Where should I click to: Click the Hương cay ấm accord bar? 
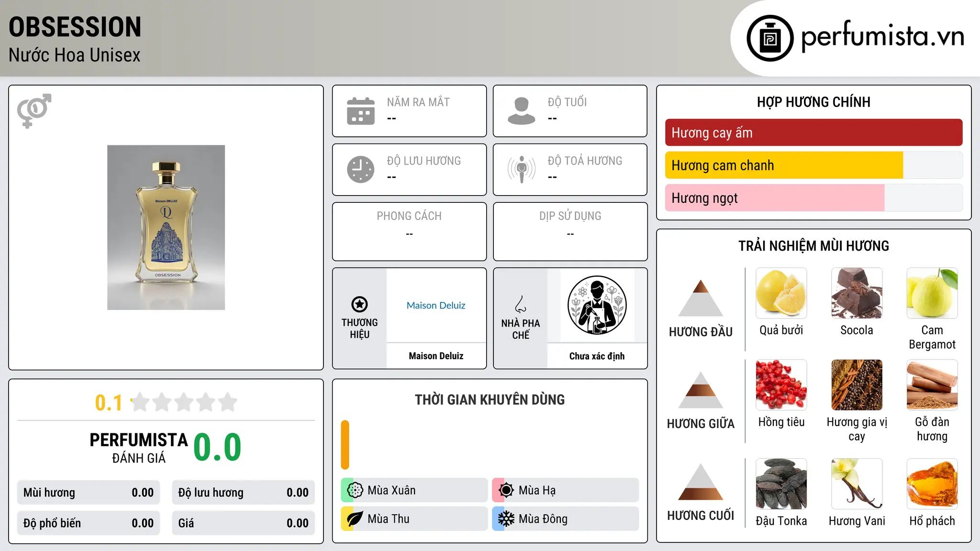813,132
